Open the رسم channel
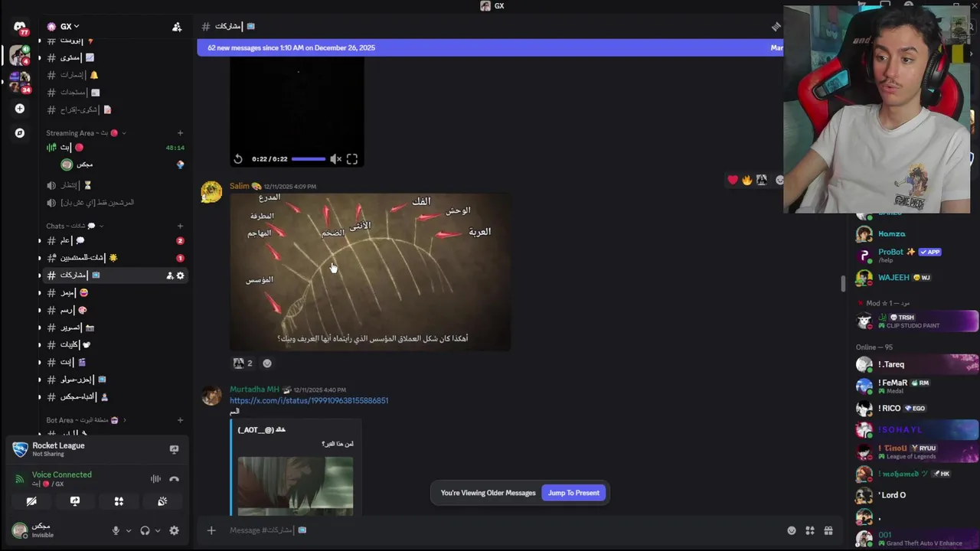Image resolution: width=980 pixels, height=551 pixels. click(x=113, y=310)
